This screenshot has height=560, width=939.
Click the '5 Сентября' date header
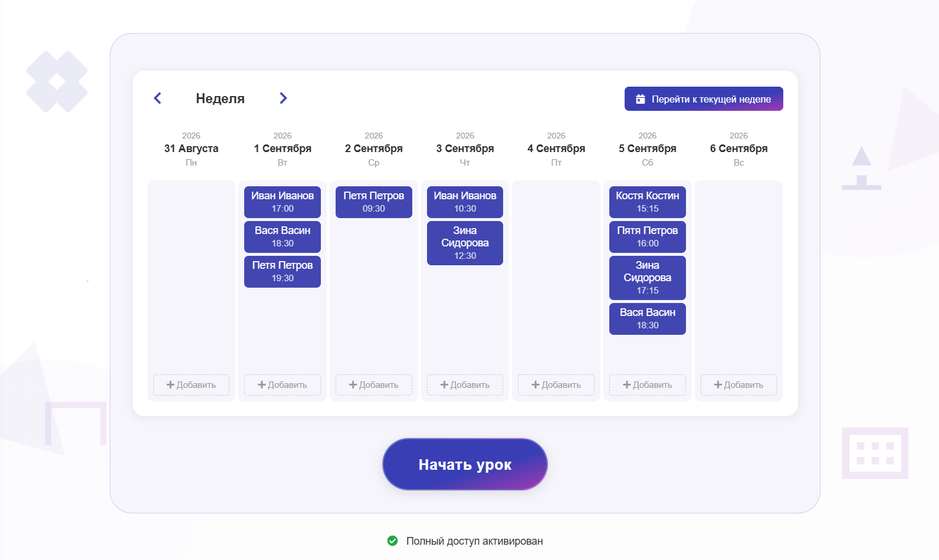point(648,149)
